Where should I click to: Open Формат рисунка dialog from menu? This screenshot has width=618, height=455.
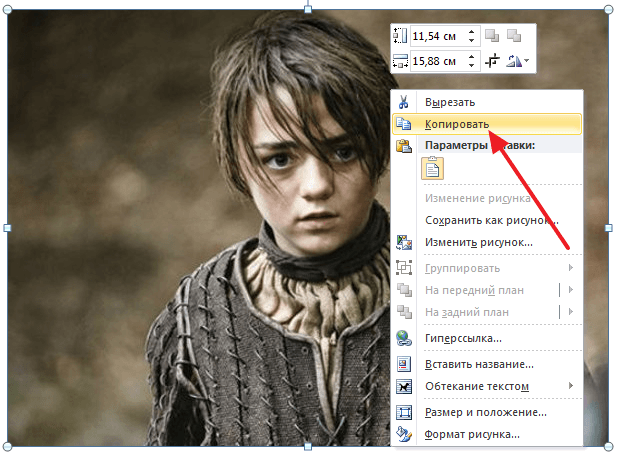pos(472,435)
